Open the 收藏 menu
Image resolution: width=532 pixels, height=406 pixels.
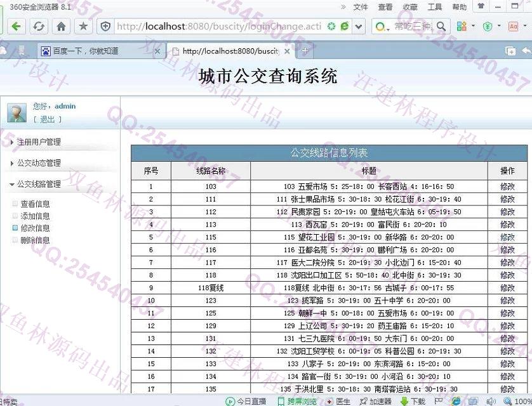click(410, 7)
